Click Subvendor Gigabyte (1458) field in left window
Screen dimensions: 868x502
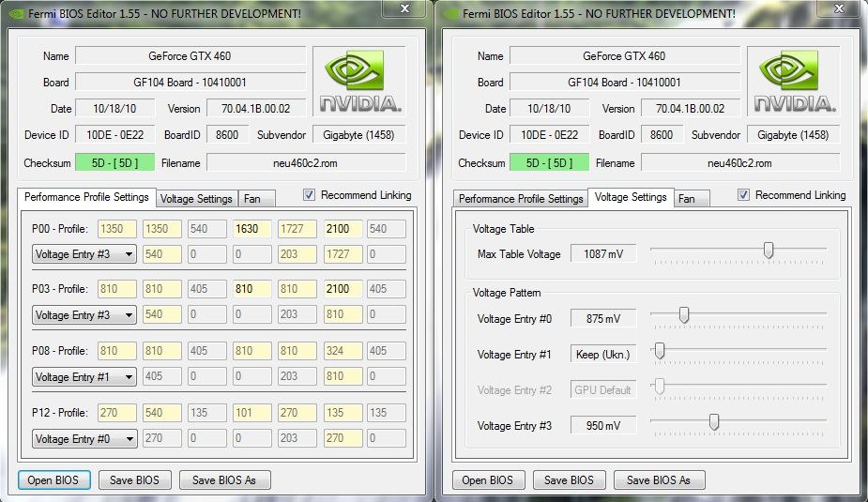pos(359,135)
